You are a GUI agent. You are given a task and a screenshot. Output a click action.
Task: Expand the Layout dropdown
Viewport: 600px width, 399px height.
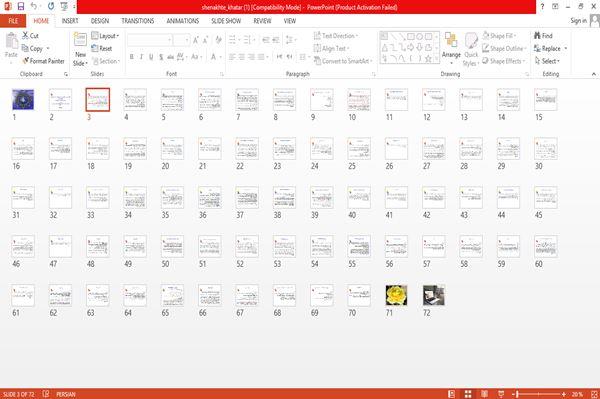click(x=105, y=36)
